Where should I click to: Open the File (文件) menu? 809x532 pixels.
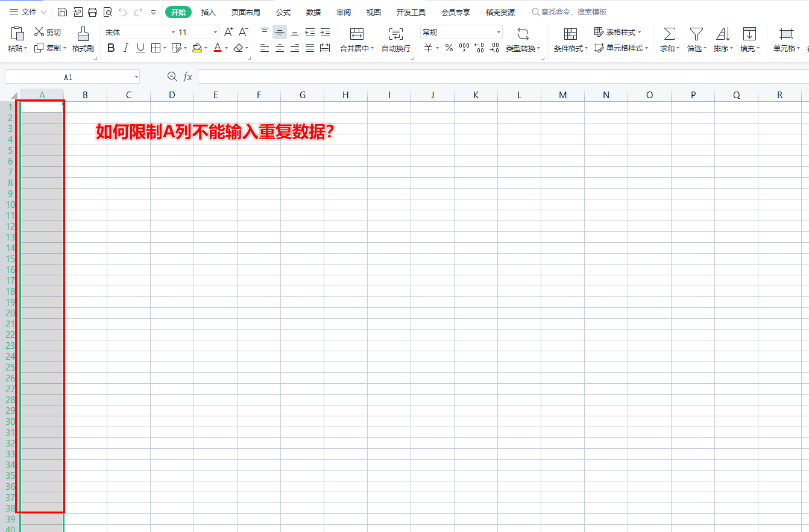coord(28,12)
